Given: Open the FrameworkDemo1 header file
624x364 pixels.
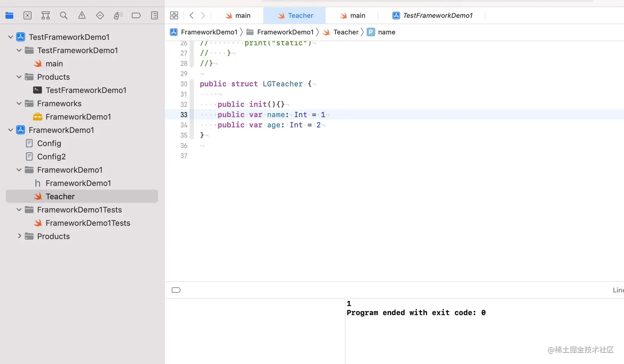Looking at the screenshot, I should point(78,183).
